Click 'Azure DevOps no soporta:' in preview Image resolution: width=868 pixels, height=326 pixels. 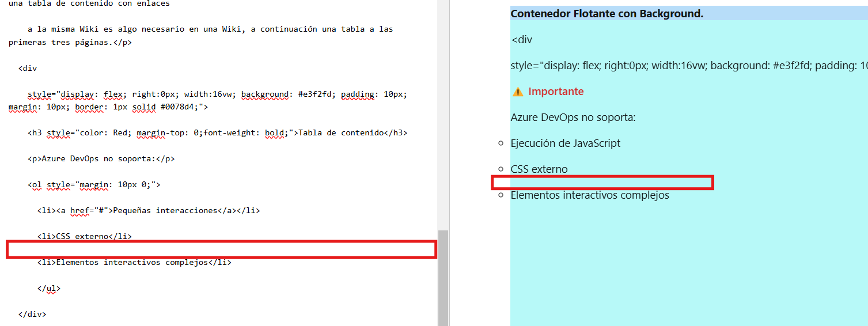(x=573, y=117)
